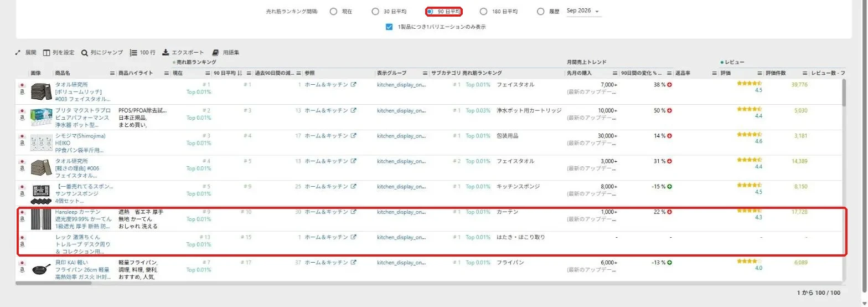868x307 pixels.
Task: Click external link icon in 貝印 KAI row
Action: [354, 263]
